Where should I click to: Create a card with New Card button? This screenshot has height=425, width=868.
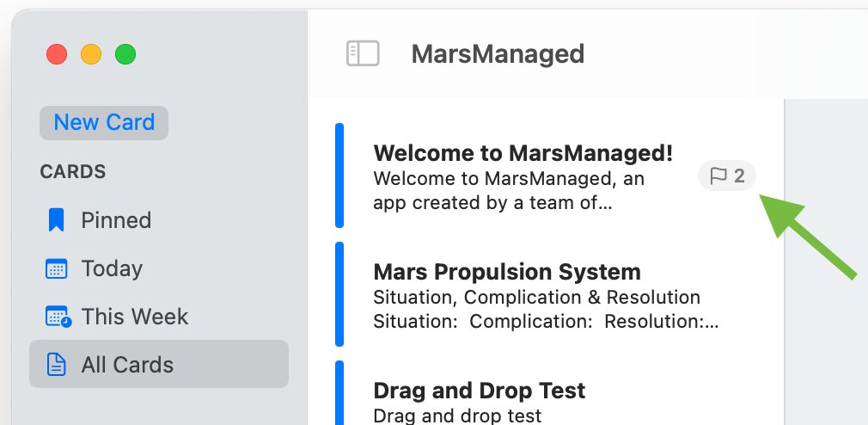point(104,122)
